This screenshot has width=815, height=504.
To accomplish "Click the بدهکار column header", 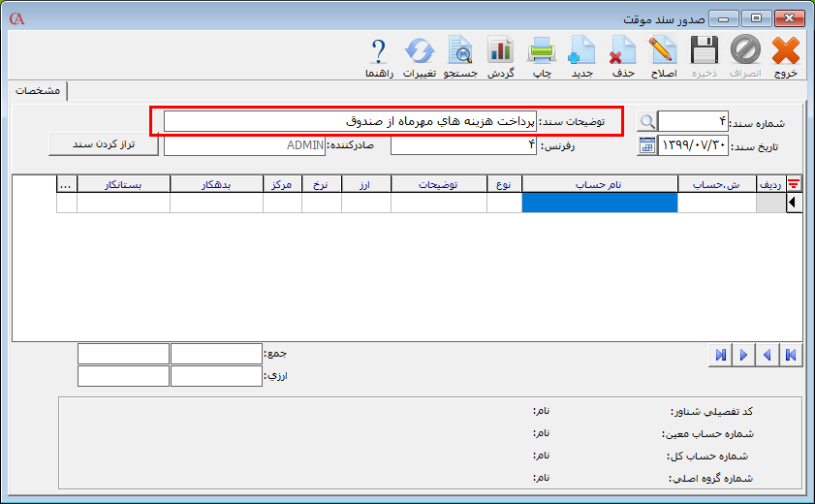I will (x=216, y=184).
